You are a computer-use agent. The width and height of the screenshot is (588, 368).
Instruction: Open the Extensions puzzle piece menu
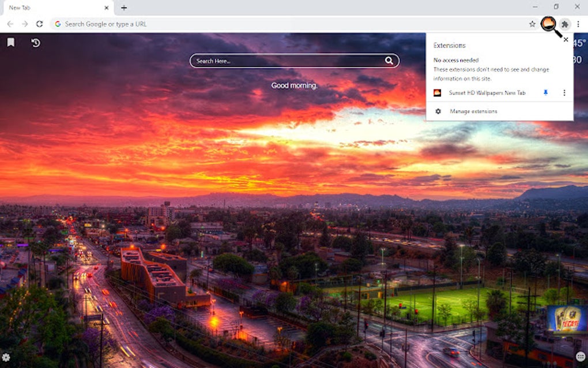(x=565, y=24)
